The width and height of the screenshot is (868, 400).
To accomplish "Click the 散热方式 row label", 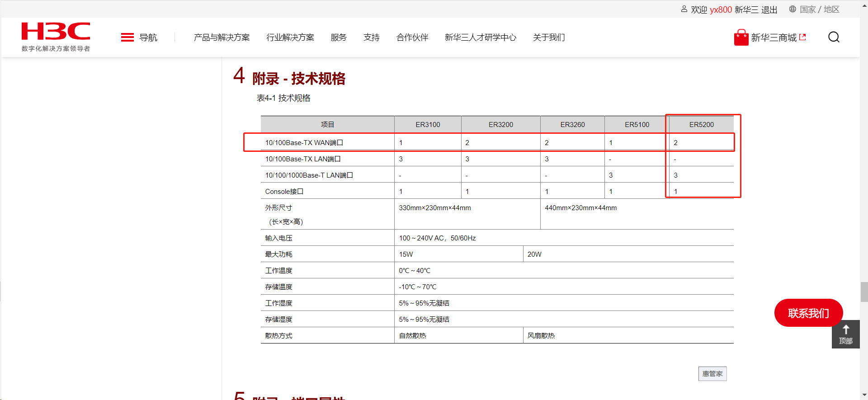I will point(278,336).
